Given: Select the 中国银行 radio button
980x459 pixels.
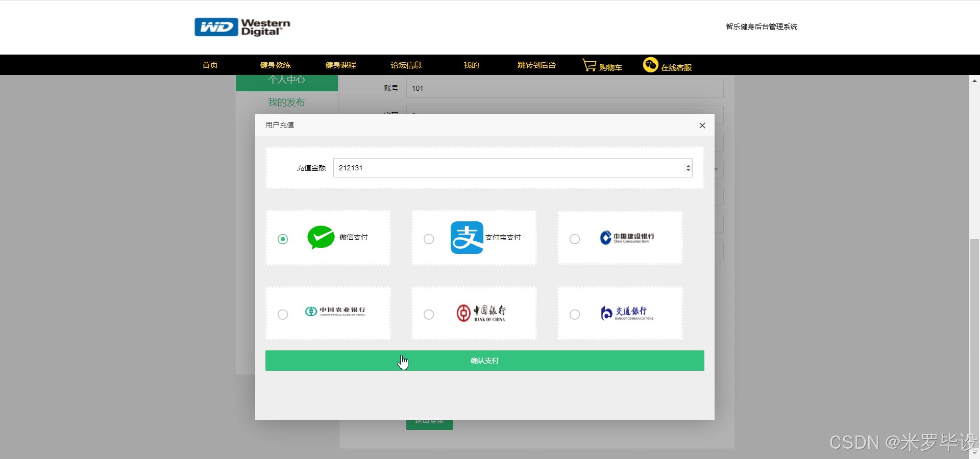Looking at the screenshot, I should (429, 314).
